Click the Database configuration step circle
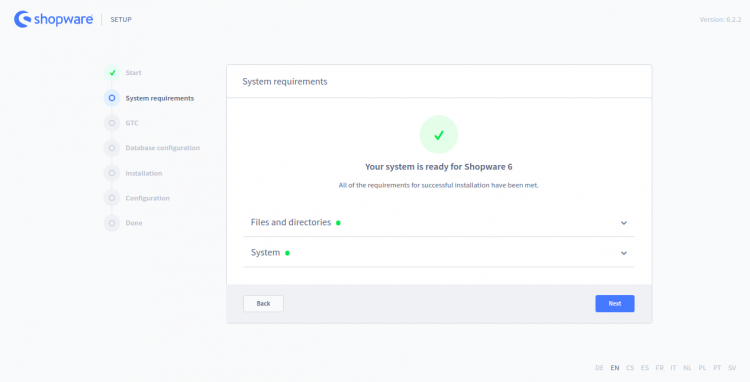Screen dimensions: 750x382 tap(112, 148)
